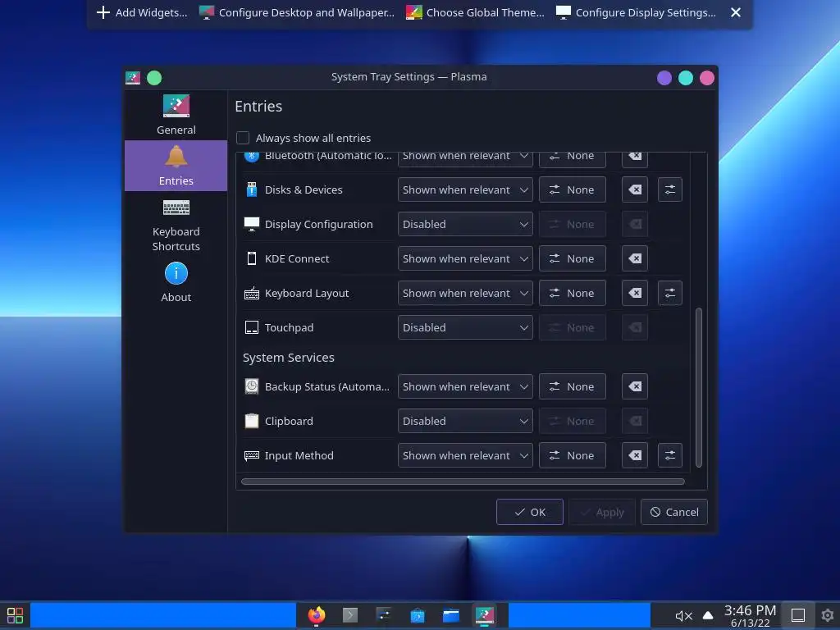Open Keyboard Layout visibility dropdown
840x630 pixels.
pyautogui.click(x=465, y=293)
